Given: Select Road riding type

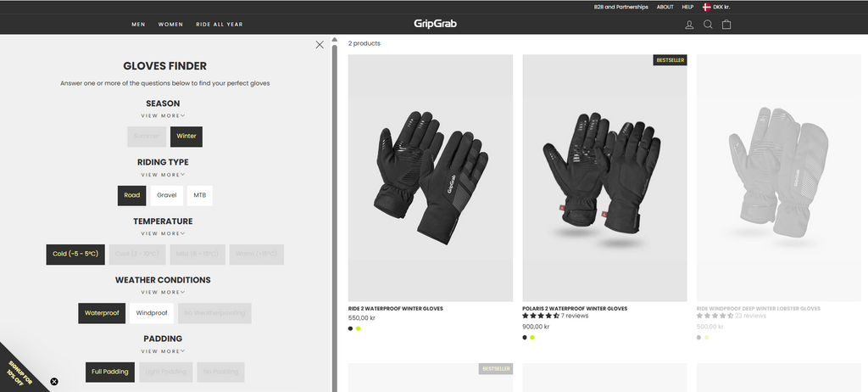Looking at the screenshot, I should point(131,196).
